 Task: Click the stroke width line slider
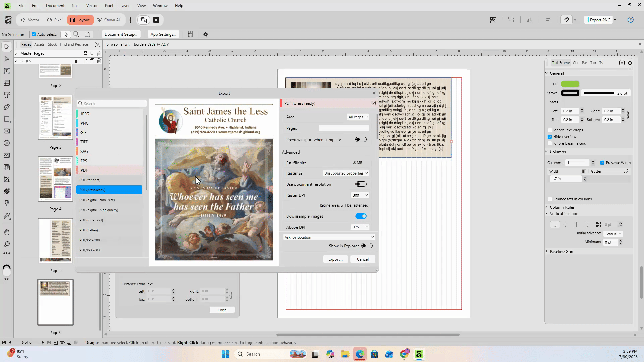(599, 93)
